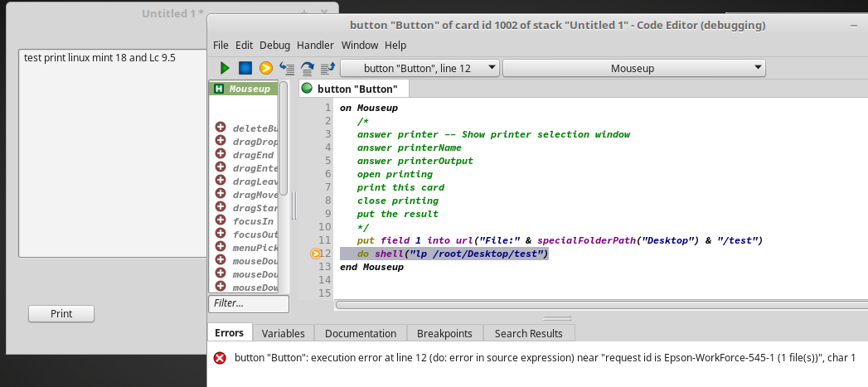
Task: Click the green Run script play icon
Action: coord(225,68)
